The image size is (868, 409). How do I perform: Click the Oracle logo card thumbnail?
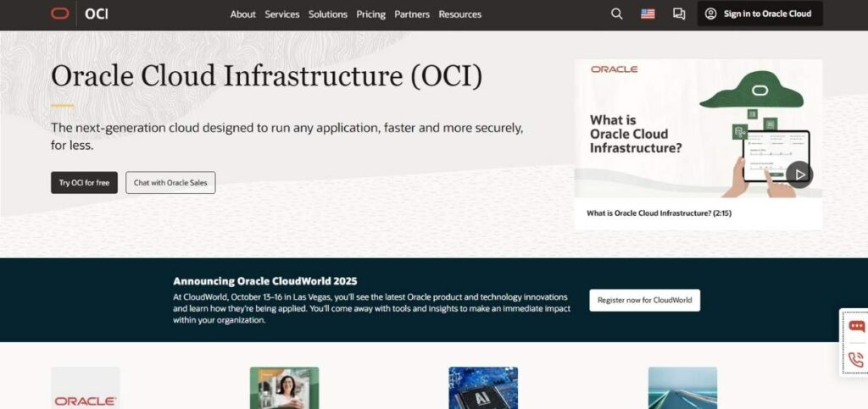point(86,388)
